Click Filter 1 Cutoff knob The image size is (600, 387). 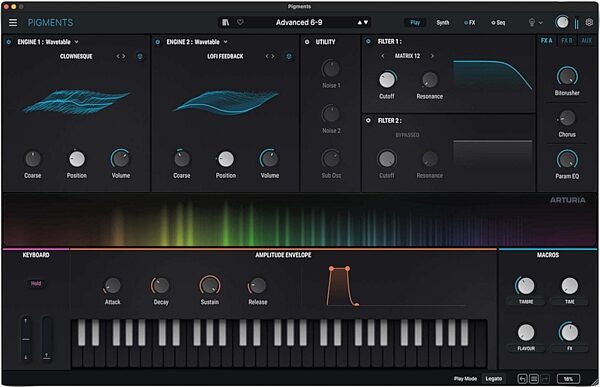coord(387,80)
